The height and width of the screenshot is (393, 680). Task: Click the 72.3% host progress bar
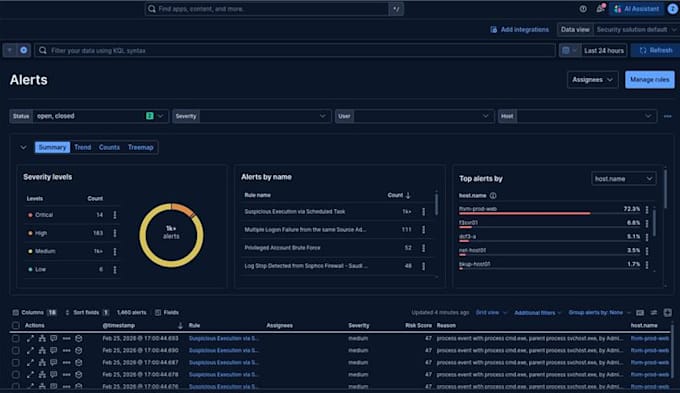[549, 213]
